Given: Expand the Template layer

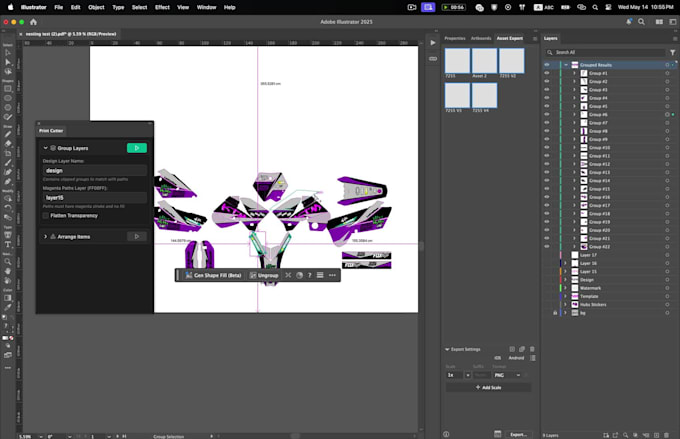Looking at the screenshot, I should (x=566, y=296).
